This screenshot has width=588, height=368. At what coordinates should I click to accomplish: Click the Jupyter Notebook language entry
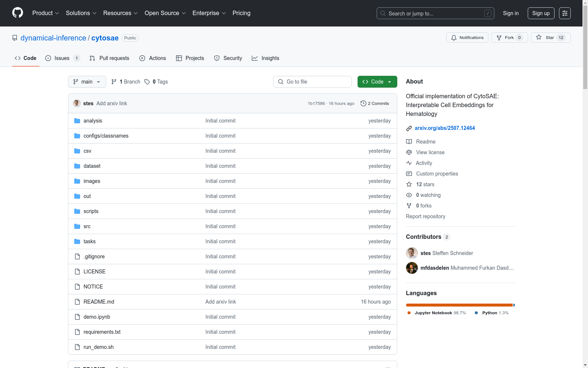coord(437,313)
